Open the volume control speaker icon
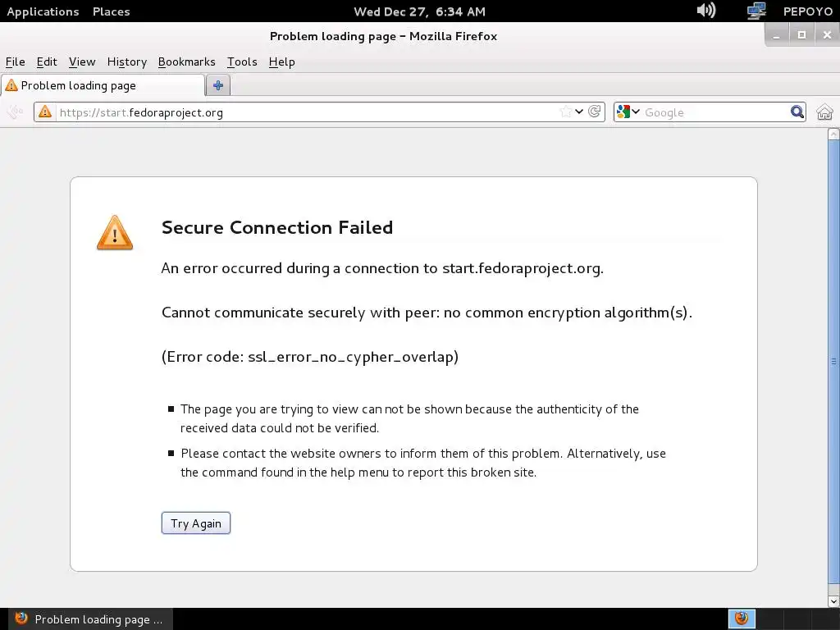840x630 pixels. click(705, 11)
